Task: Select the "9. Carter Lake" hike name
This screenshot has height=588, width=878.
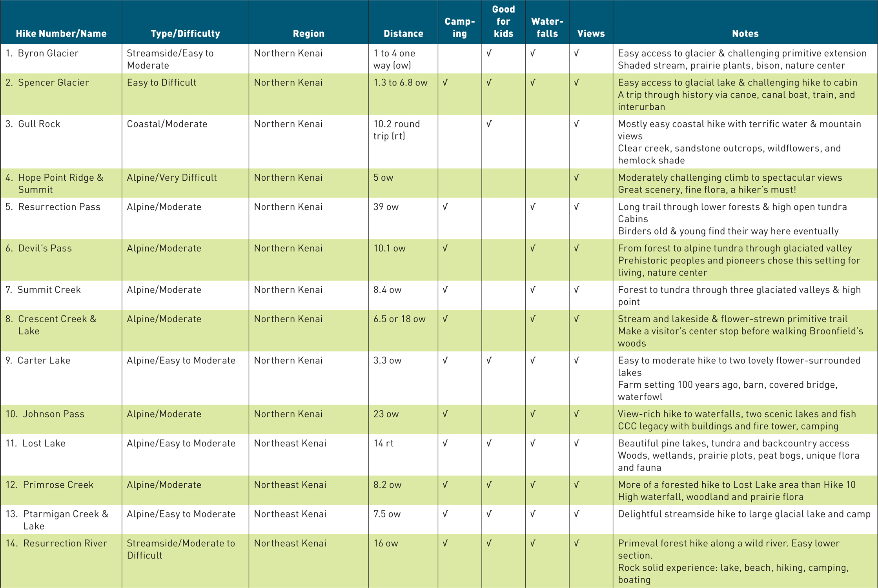Action: click(38, 361)
